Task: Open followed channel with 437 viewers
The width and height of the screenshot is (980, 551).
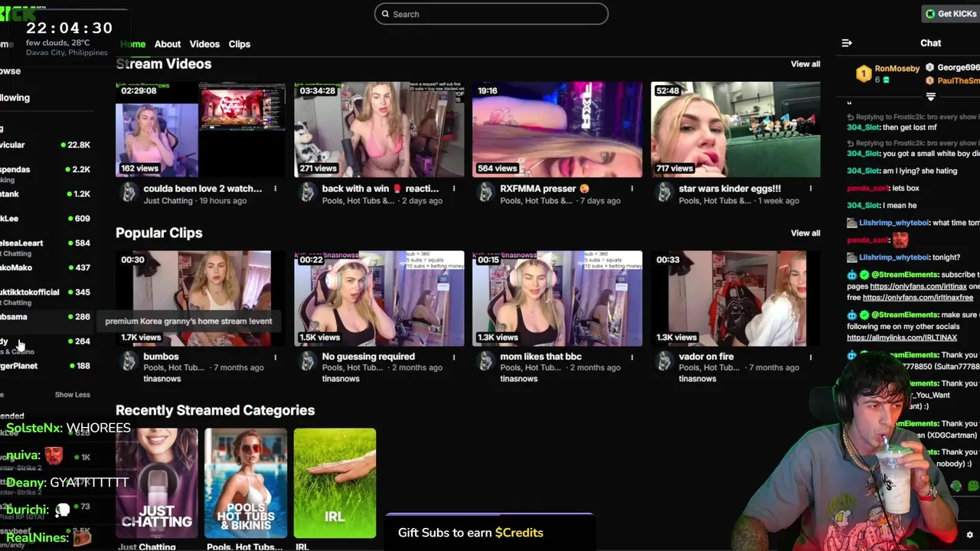Action: point(46,268)
